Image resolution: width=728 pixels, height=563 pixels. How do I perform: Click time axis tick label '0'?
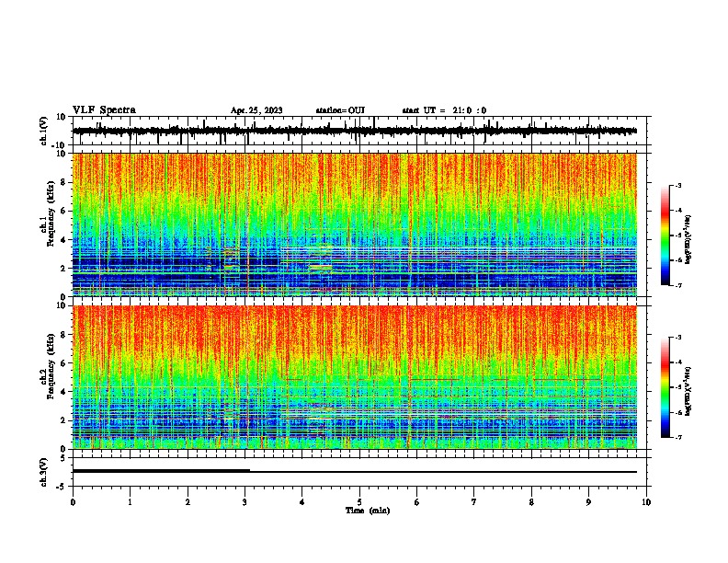point(73,502)
